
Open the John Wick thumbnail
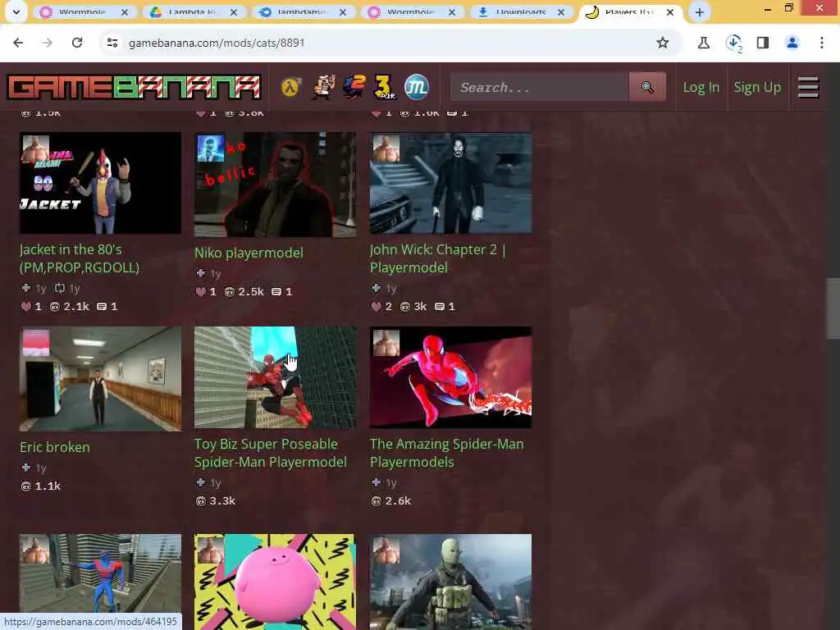click(450, 183)
